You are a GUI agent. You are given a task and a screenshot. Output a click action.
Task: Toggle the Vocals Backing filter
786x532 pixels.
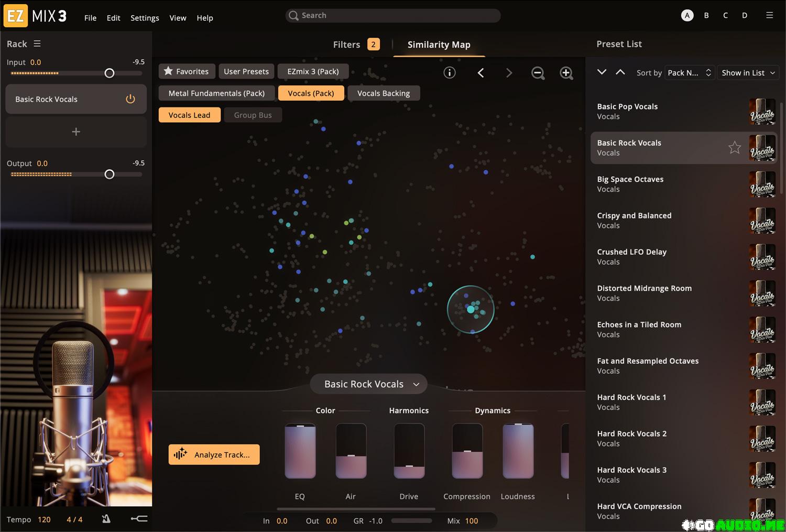384,93
